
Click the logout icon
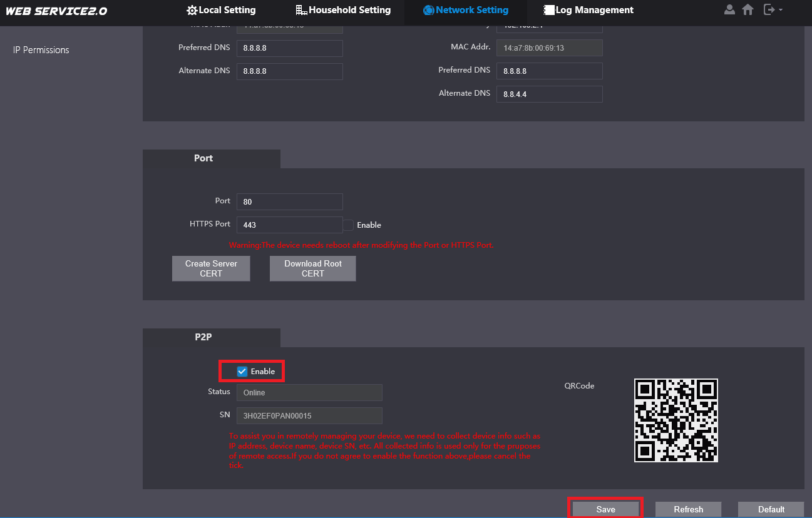(x=769, y=9)
